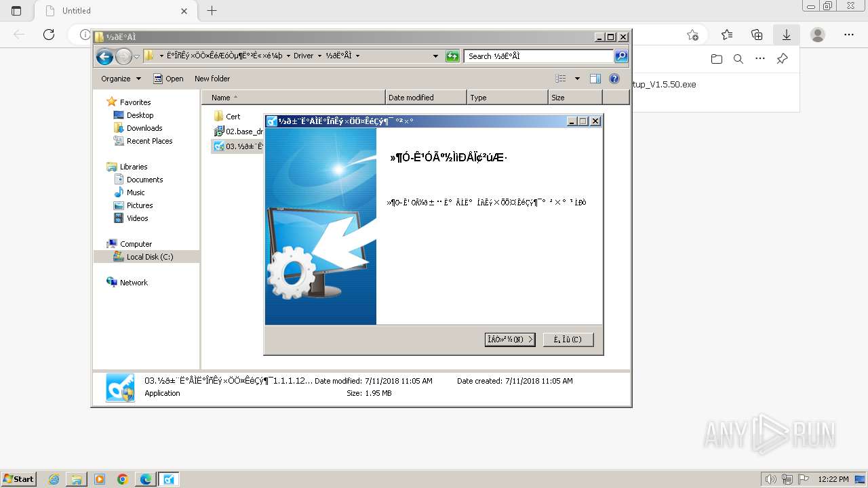Sort by the Name column header
The image size is (868, 488).
(293, 98)
